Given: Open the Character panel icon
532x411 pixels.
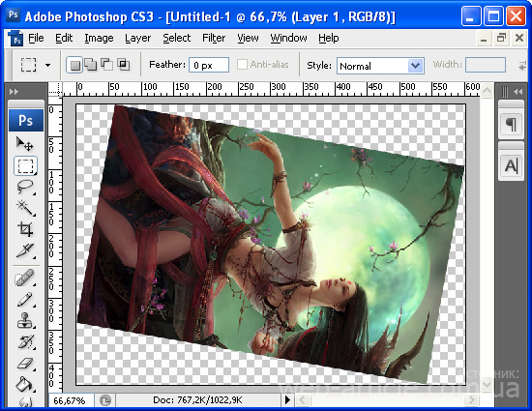Looking at the screenshot, I should (511, 166).
